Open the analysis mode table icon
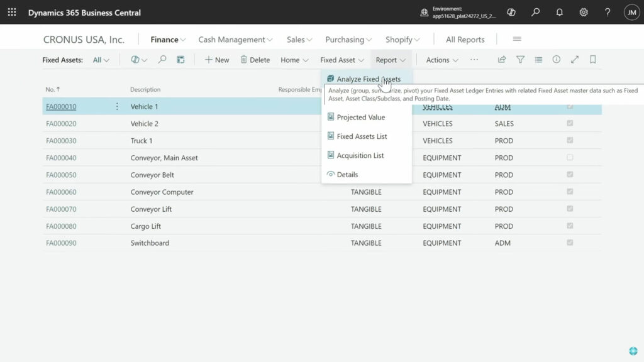Screen dimensions: 644x362 pyautogui.click(x=180, y=60)
